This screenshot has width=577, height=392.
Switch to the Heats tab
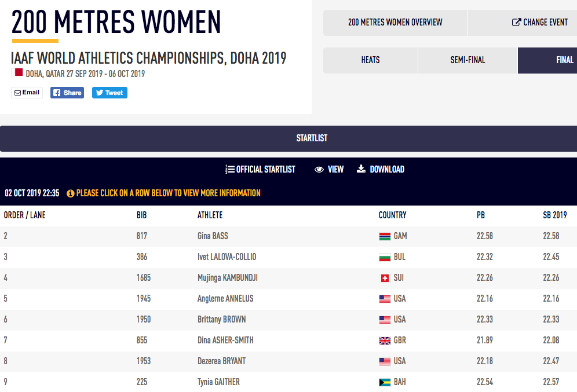[370, 60]
